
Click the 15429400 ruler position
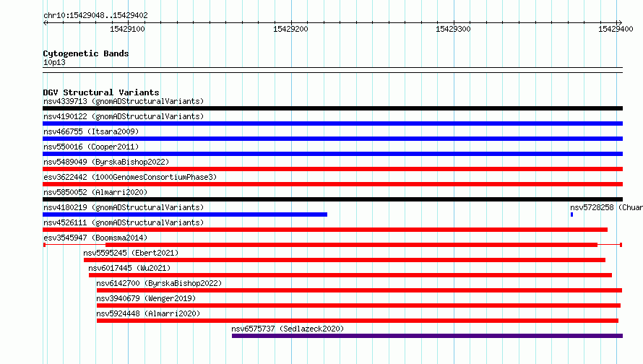coord(616,29)
